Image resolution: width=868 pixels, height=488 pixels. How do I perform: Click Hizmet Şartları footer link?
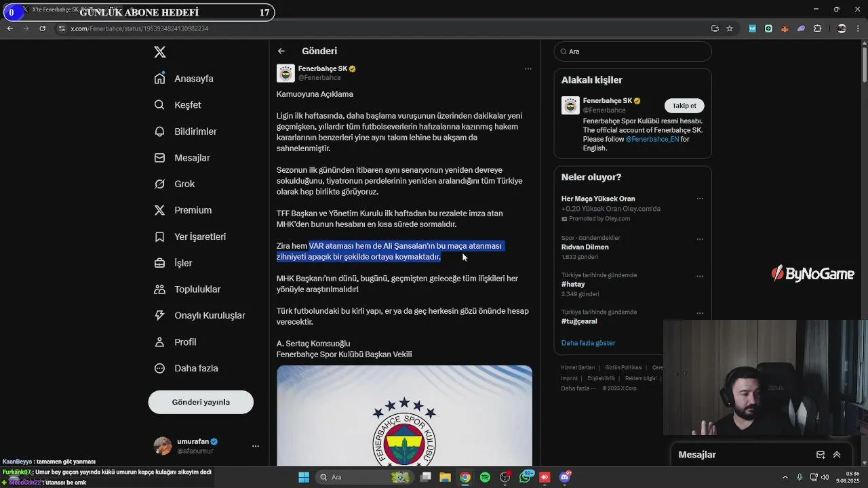coord(579,367)
